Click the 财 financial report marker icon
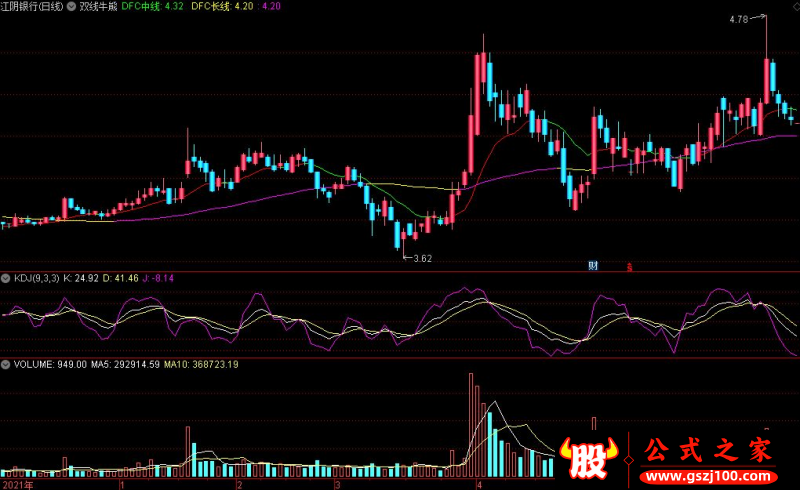This screenshot has height=490, width=800. coord(593,265)
